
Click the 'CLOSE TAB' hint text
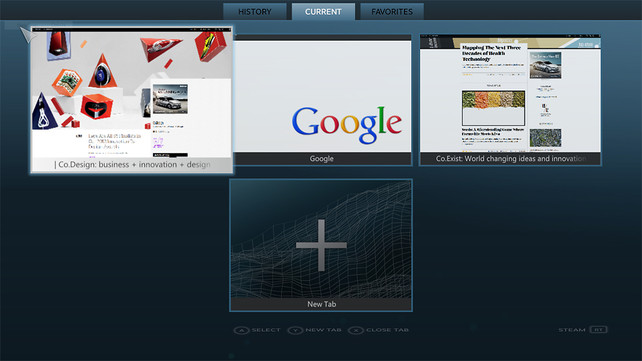coord(387,330)
